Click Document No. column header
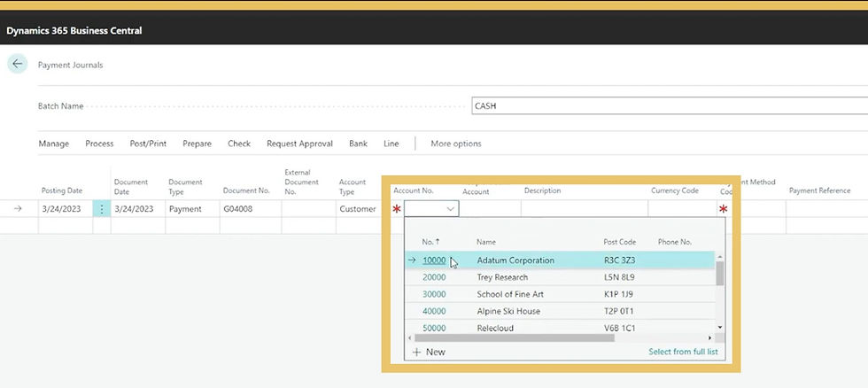Image resolution: width=868 pixels, height=388 pixels. pos(246,190)
